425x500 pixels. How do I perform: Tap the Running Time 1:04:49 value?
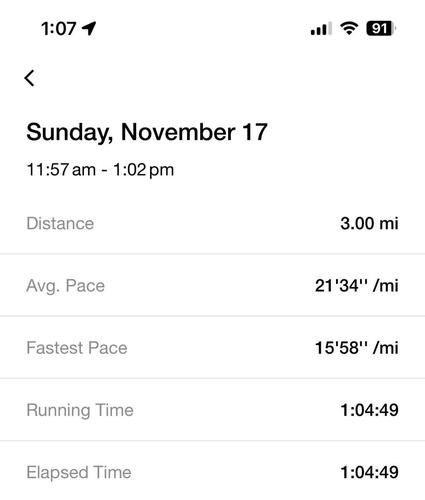tap(369, 410)
